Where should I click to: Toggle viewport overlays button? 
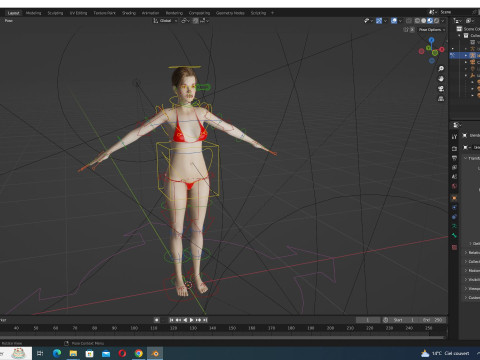[x=394, y=21]
